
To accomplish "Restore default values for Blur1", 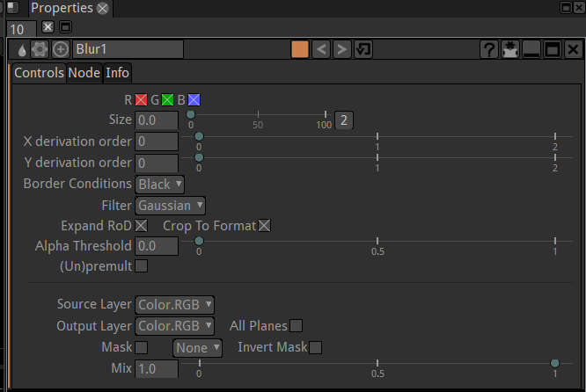I will [x=363, y=49].
